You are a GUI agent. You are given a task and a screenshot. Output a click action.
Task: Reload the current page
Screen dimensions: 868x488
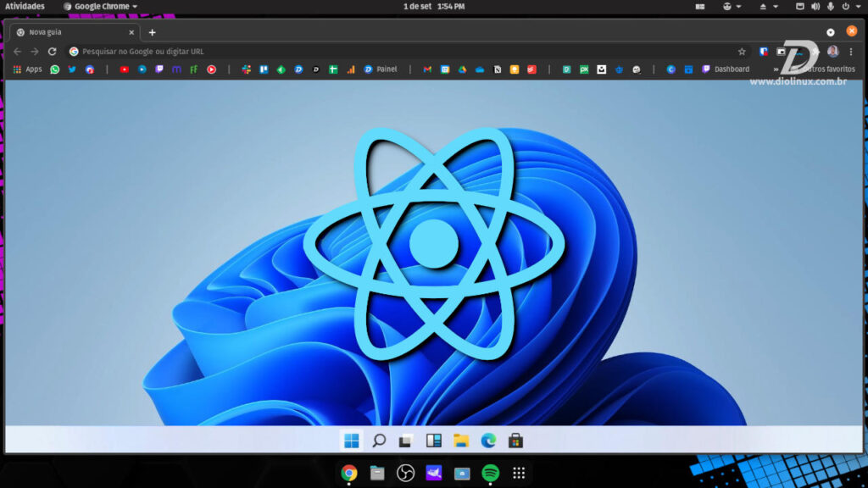click(53, 51)
